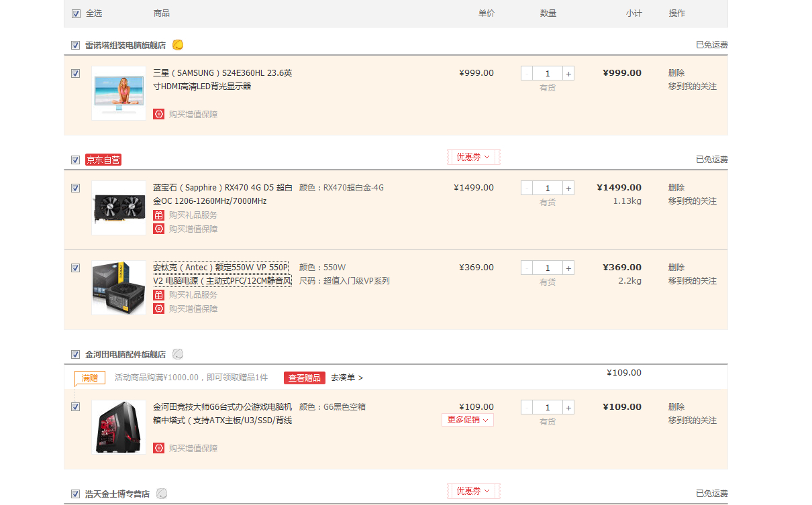Increase quantity of the 金河田 G6 case

(x=568, y=408)
